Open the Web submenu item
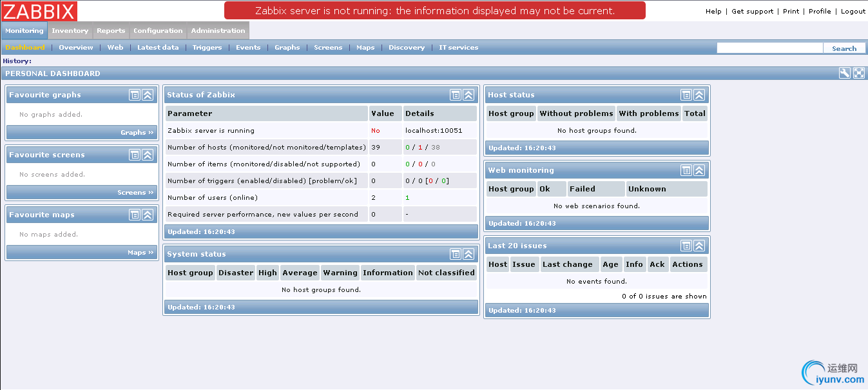This screenshot has height=390, width=868. pyautogui.click(x=115, y=48)
